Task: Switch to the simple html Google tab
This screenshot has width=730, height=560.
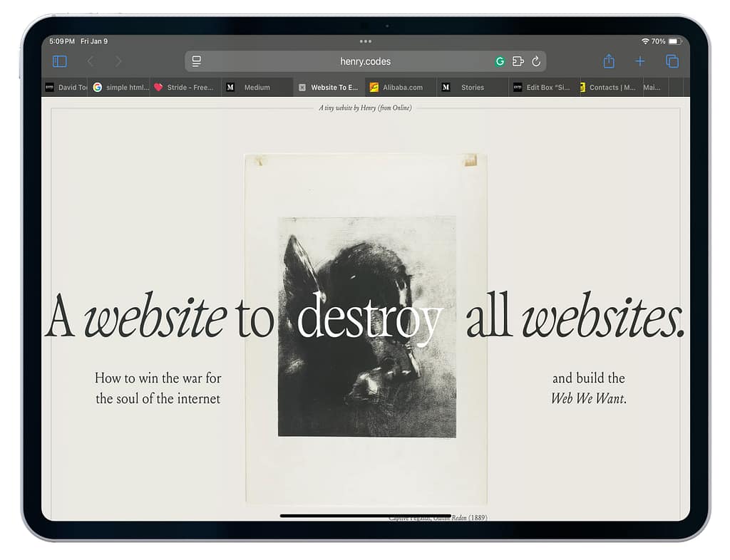Action: coord(127,88)
